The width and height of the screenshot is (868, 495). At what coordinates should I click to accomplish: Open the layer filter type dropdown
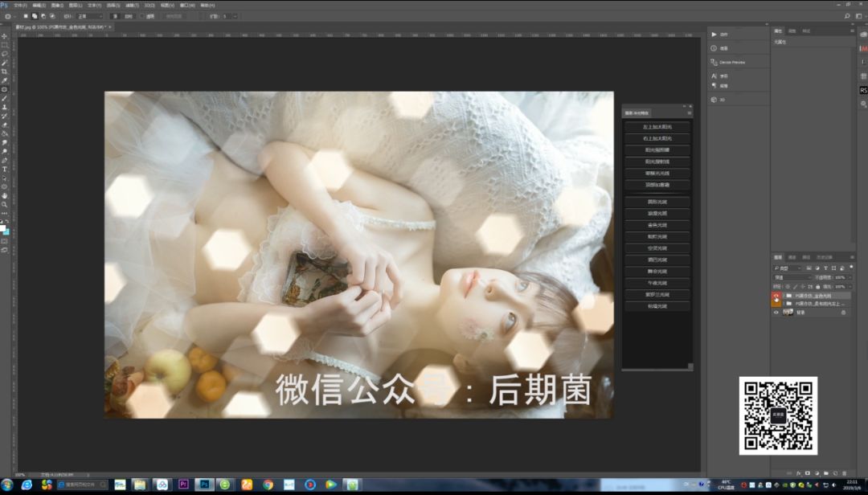tap(787, 268)
